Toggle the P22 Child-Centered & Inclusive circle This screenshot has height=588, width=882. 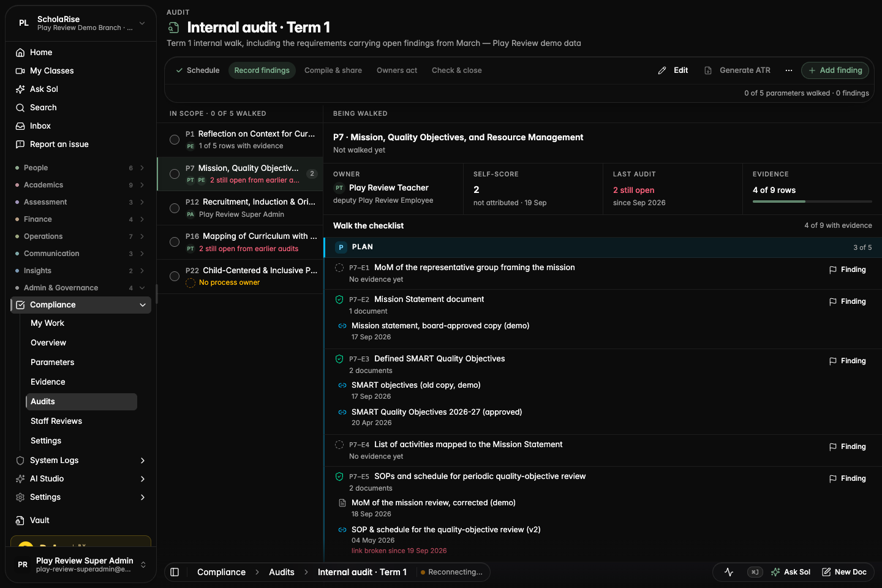[175, 276]
